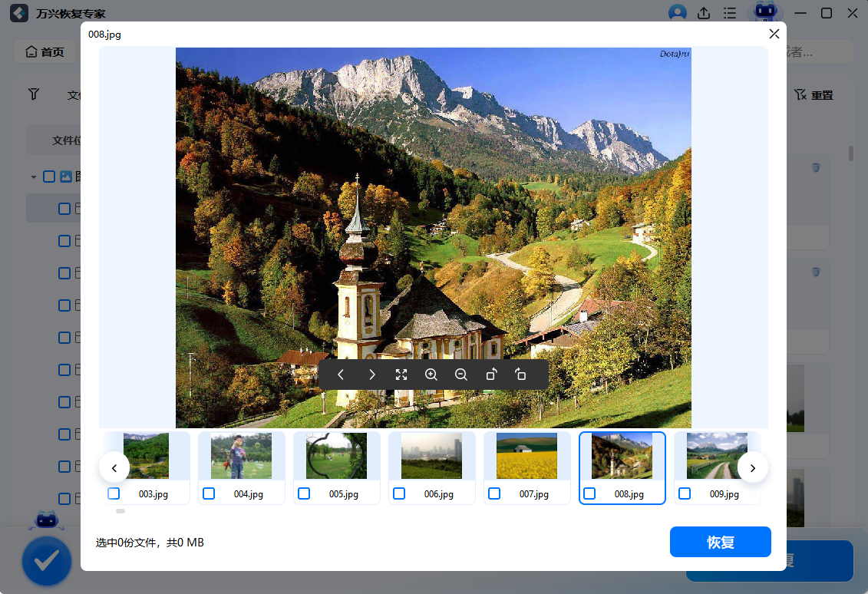Zoom in on the preview image
Screen dimensions: 868x594
coord(431,375)
